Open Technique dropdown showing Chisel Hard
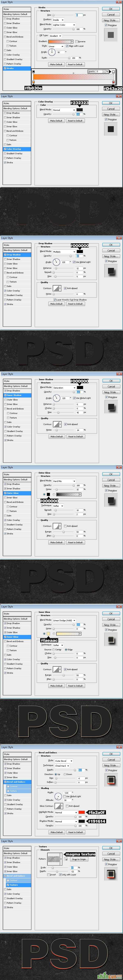The image size is (123, 980). [63, 765]
